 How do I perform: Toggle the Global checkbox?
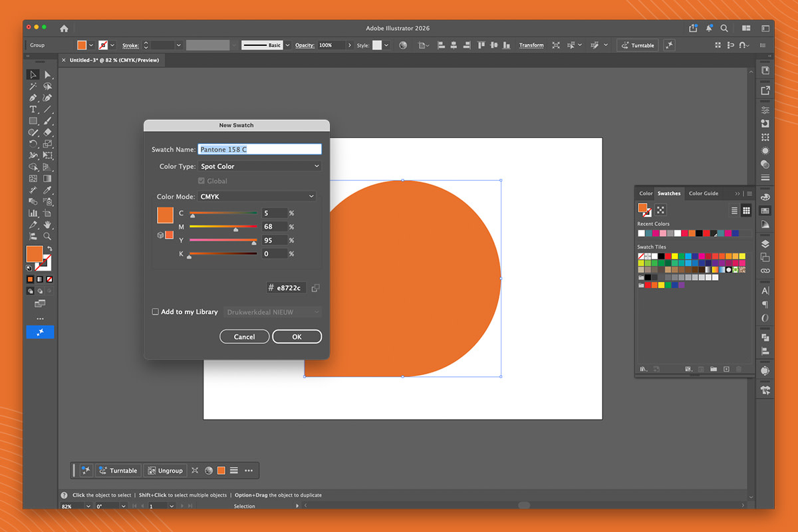(201, 181)
